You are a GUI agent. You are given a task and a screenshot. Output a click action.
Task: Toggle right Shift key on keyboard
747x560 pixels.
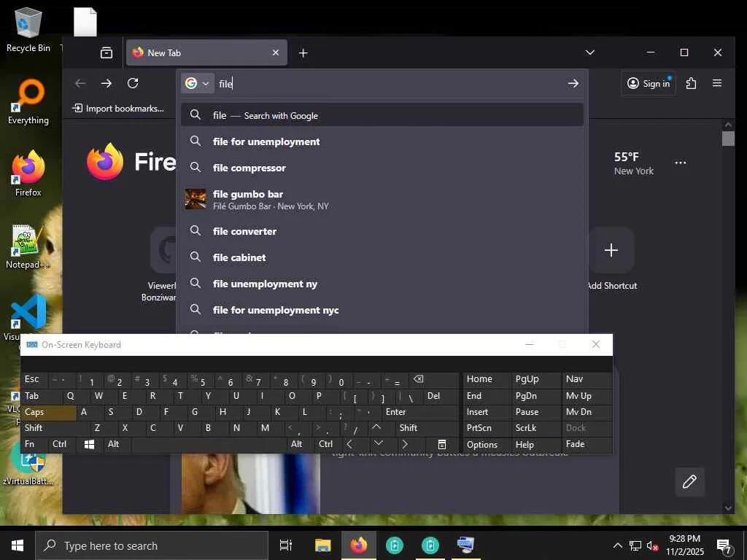click(x=427, y=428)
